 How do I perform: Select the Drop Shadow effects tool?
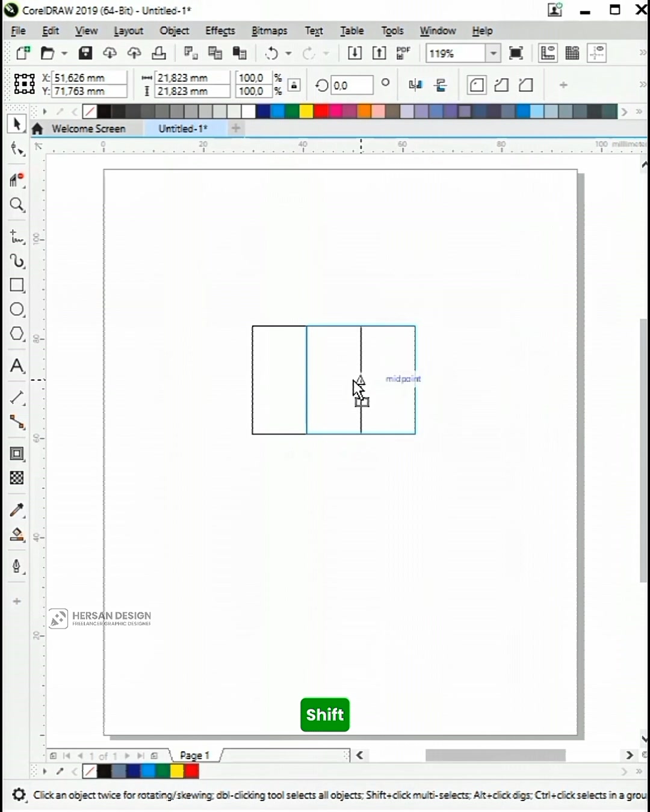pos(17,454)
